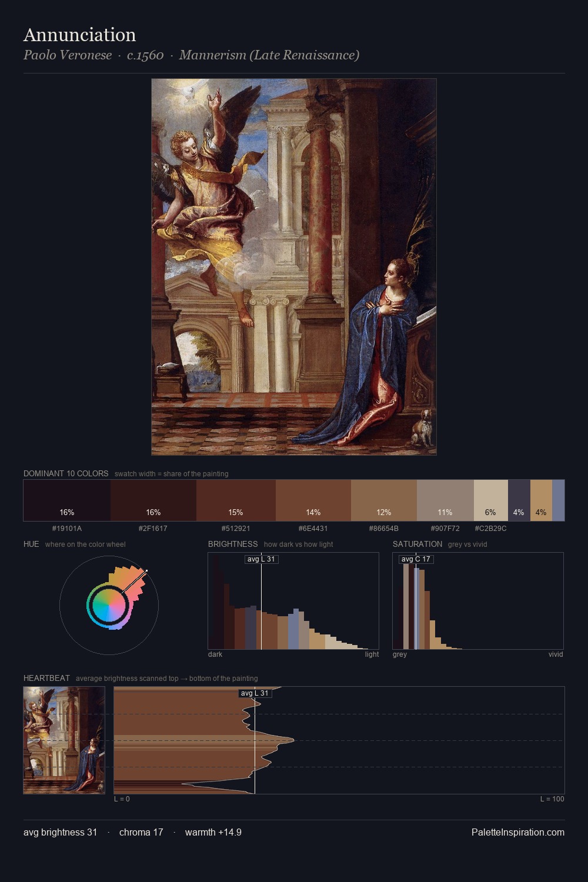The width and height of the screenshot is (588, 882).
Task: Click the '#6E4431' hex label
Action: tap(313, 529)
